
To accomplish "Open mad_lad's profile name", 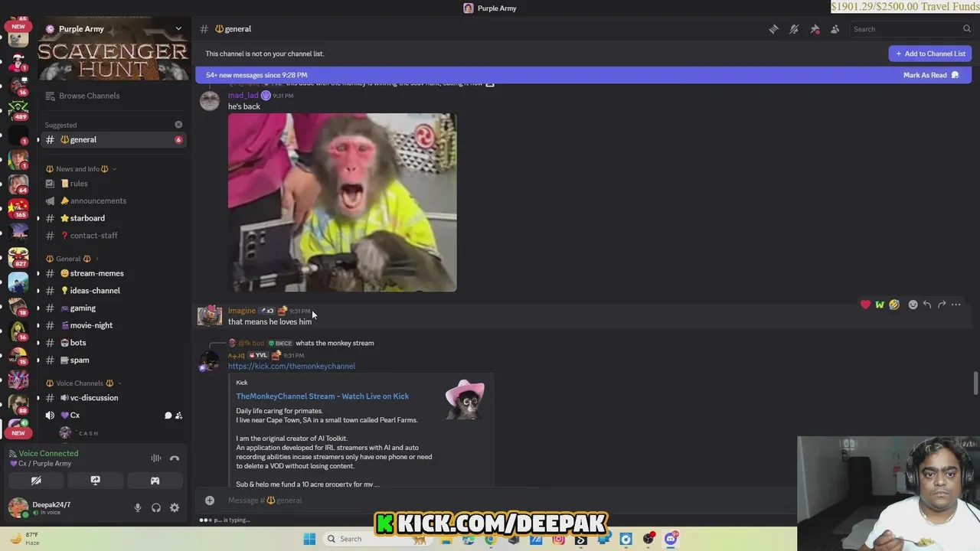I will pos(243,96).
